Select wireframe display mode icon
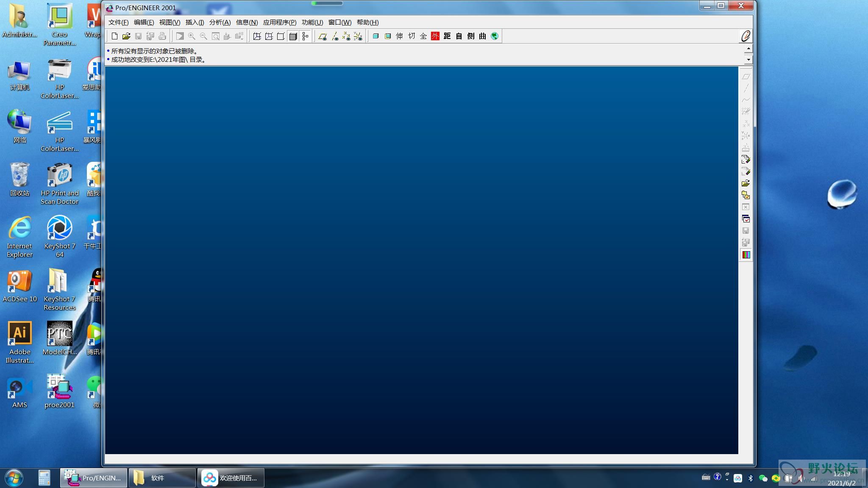 (x=257, y=36)
